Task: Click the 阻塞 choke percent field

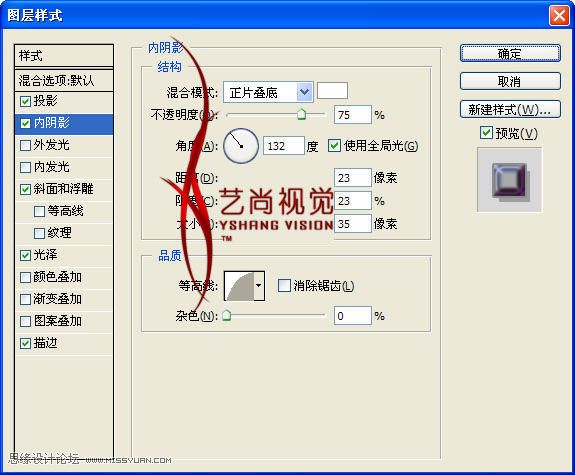Action: [x=353, y=201]
